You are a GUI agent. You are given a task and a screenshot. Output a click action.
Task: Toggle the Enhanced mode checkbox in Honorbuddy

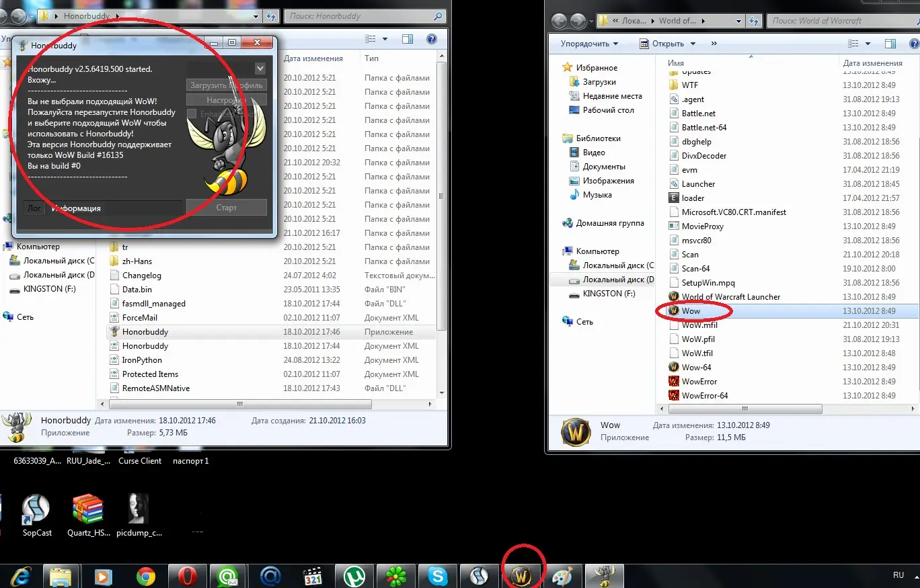[x=192, y=114]
